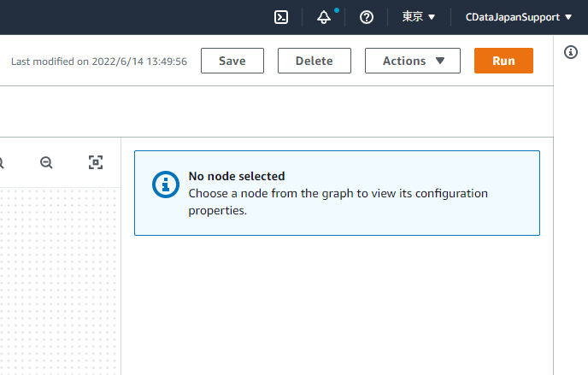Click the dotted graph canvas
Screen dimensions: 588x375
pyautogui.click(x=60, y=282)
